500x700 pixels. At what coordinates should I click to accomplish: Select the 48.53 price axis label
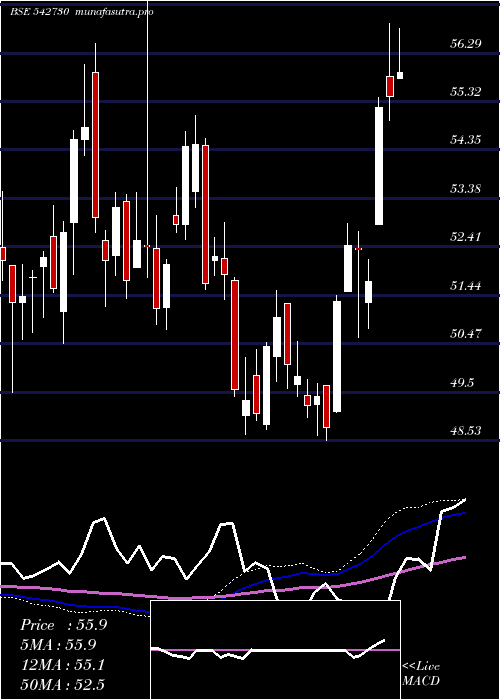click(x=466, y=430)
